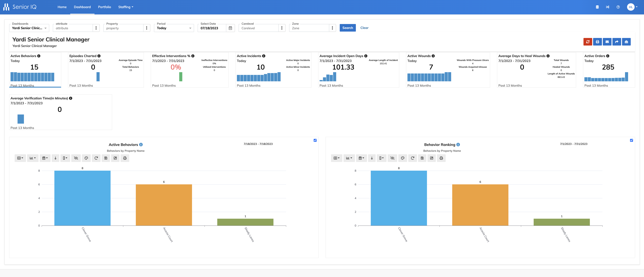Share the dashboard via the arrow icon
The height and width of the screenshot is (277, 644).
pos(617,42)
